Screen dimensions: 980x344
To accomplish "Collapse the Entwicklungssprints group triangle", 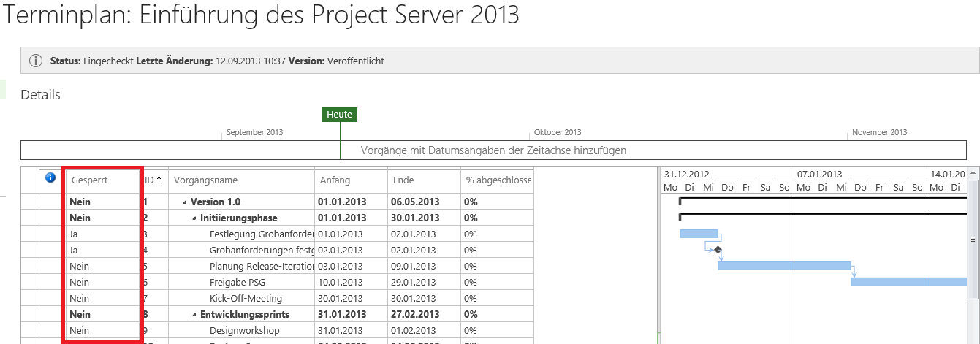I will (x=194, y=315).
